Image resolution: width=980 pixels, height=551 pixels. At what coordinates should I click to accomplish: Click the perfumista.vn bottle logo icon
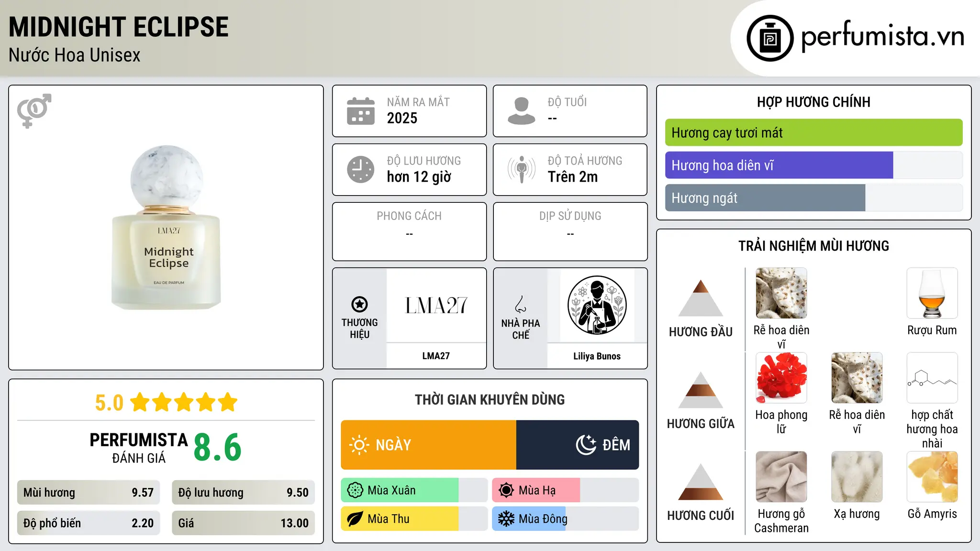coord(770,38)
